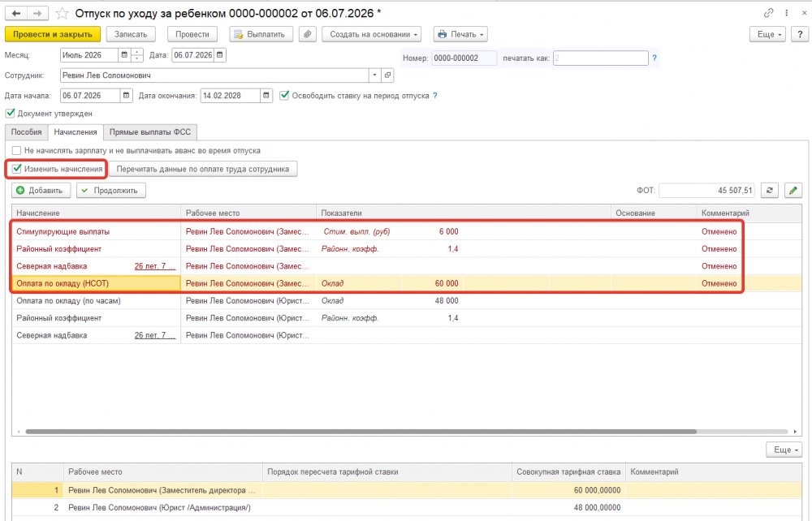Open the Печать dropdown menu
The image size is (812, 521).
[460, 34]
